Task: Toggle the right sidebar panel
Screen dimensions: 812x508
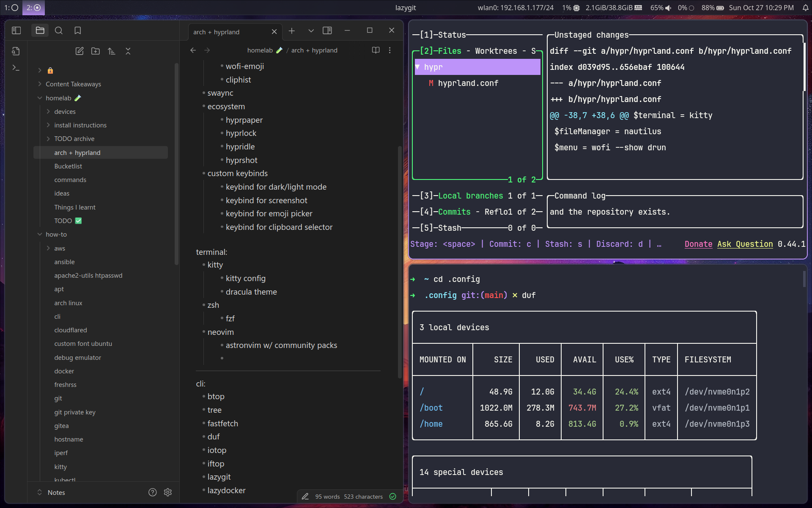Action: (327, 30)
